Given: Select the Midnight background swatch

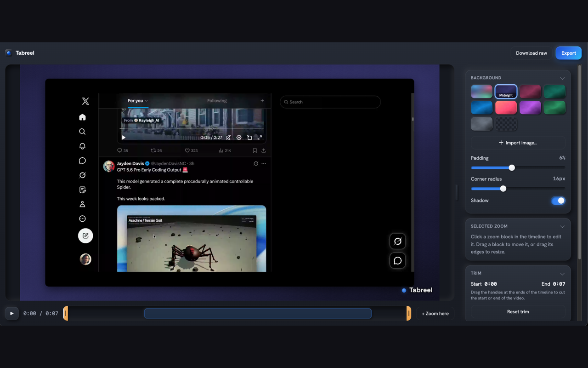Looking at the screenshot, I should [x=506, y=92].
